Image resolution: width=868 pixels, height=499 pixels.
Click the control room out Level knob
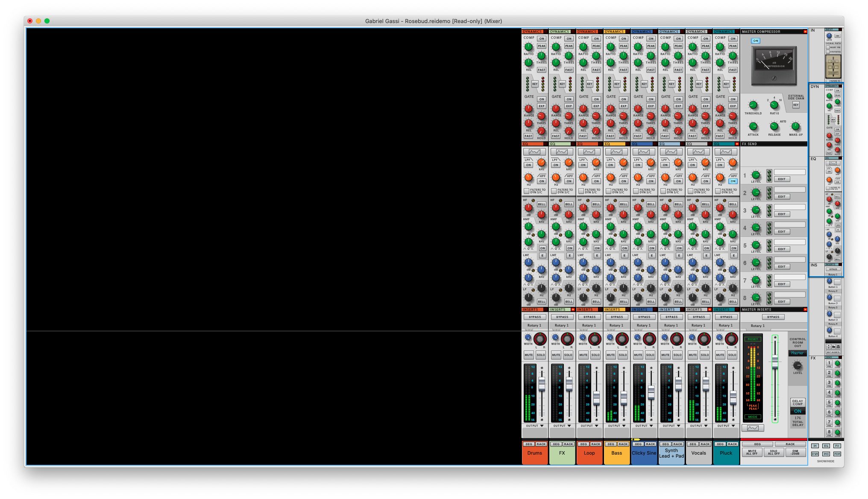click(x=797, y=366)
